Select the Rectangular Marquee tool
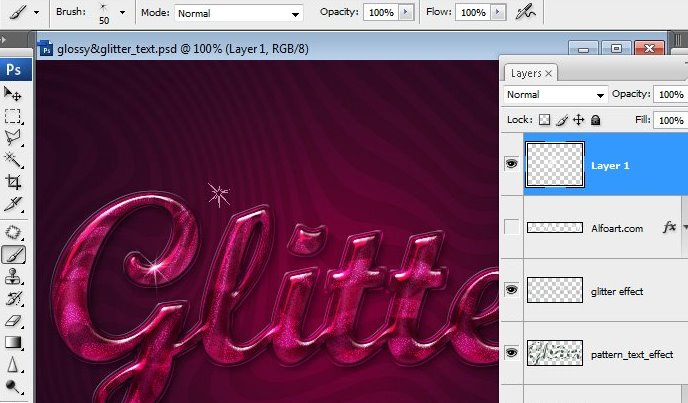Image resolution: width=688 pixels, height=403 pixels. click(x=15, y=116)
